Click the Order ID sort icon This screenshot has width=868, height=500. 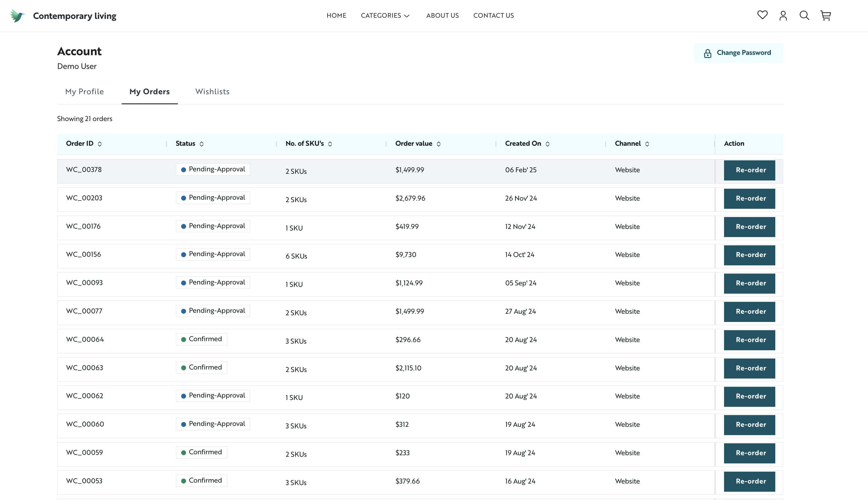(x=100, y=144)
